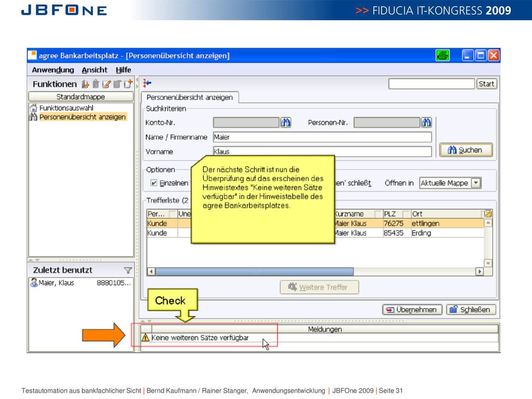Click the up arrow of the results vertical scrollbar
Screen dimensions: 532x399
[x=488, y=223]
